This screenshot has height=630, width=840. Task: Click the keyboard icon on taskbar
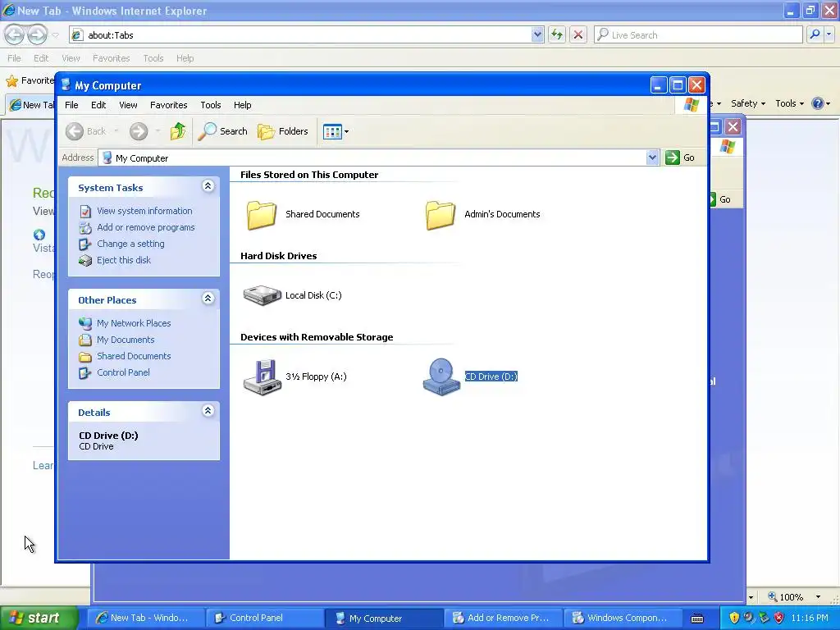(x=697, y=619)
